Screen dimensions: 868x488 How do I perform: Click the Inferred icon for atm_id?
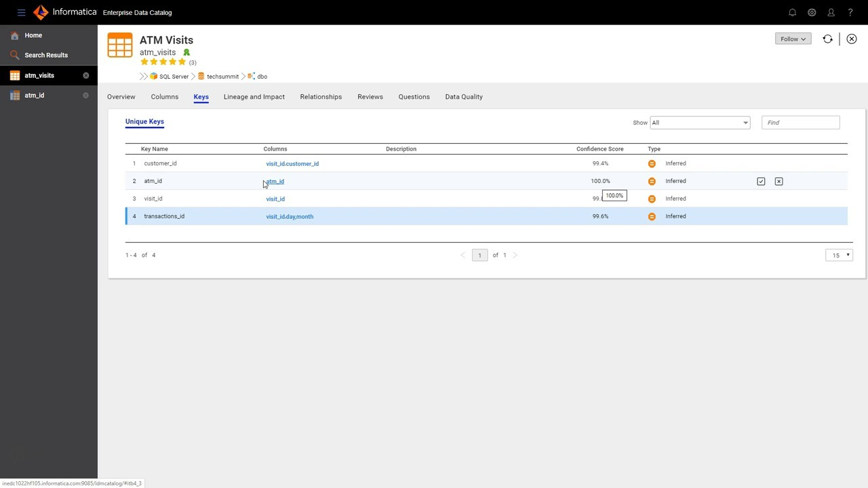652,181
